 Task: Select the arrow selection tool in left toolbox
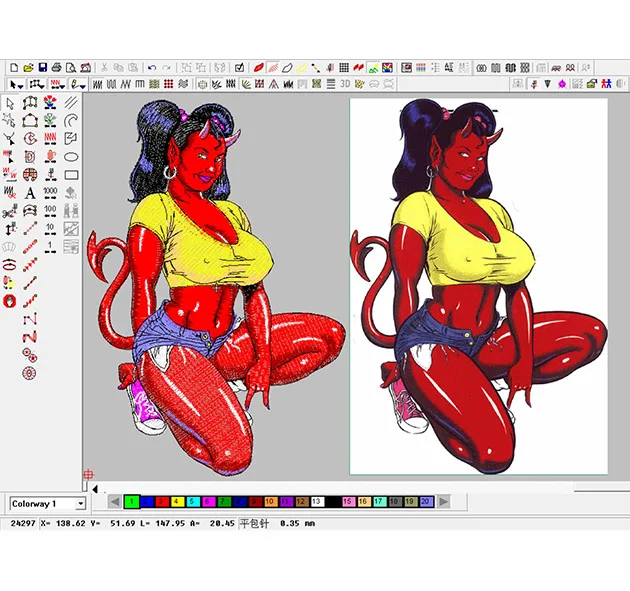coord(10,102)
